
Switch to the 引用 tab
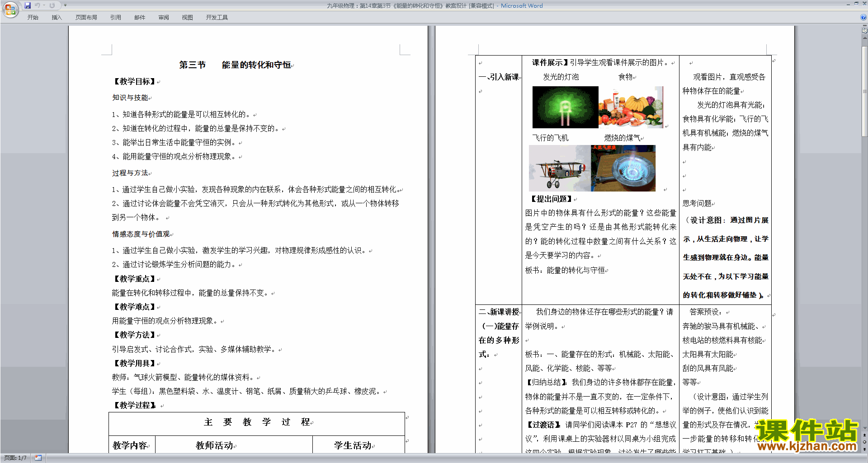click(x=116, y=18)
